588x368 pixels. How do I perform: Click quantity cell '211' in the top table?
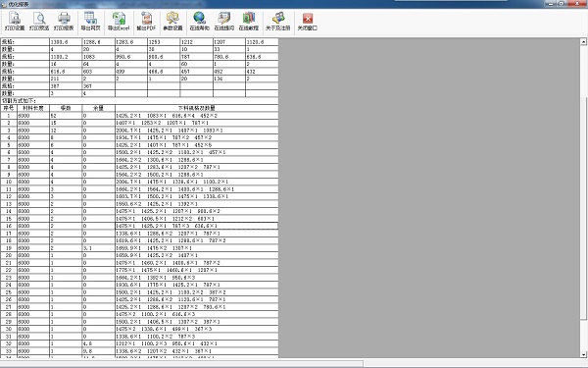[66, 79]
